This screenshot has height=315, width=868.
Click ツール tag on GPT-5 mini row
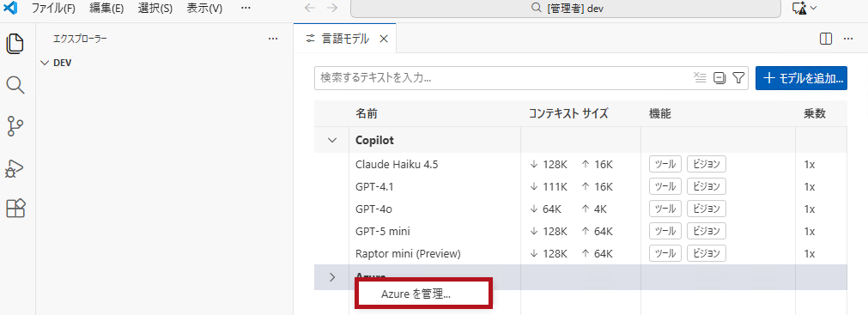tap(665, 231)
